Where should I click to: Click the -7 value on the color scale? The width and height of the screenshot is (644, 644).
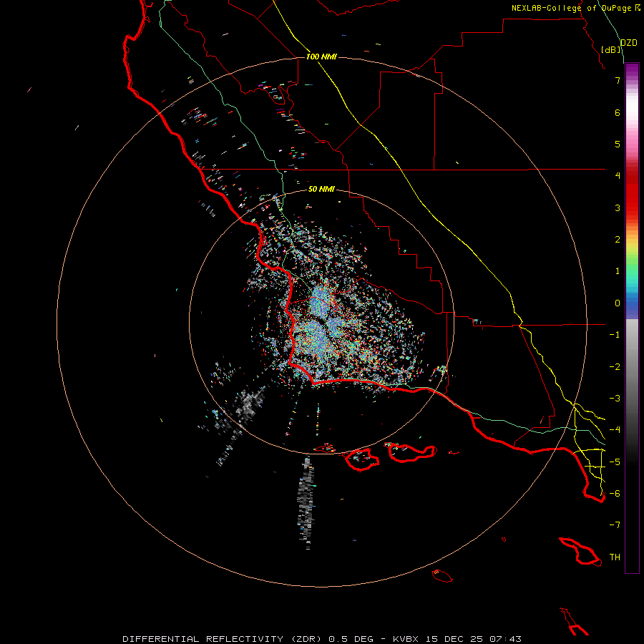coord(615,525)
